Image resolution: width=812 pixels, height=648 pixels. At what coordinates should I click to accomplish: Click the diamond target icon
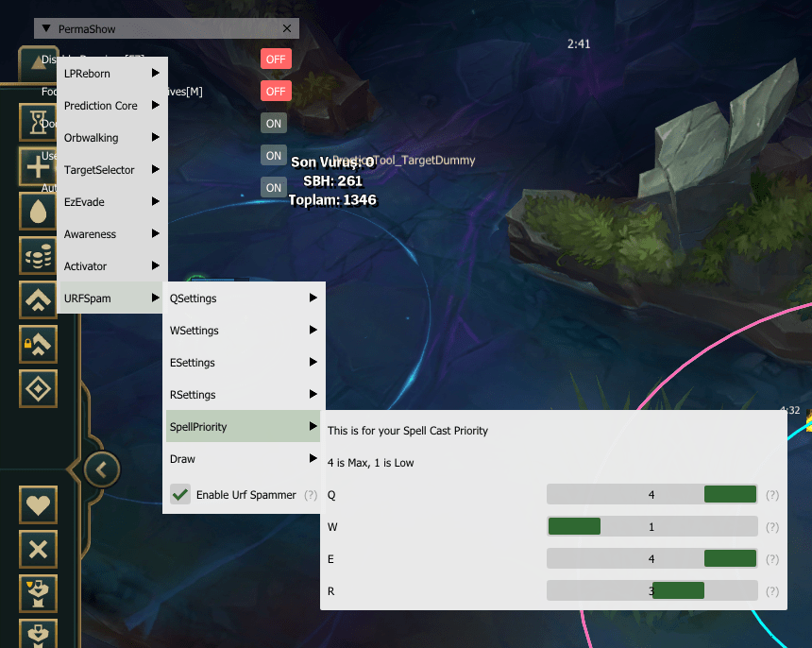pyautogui.click(x=38, y=388)
